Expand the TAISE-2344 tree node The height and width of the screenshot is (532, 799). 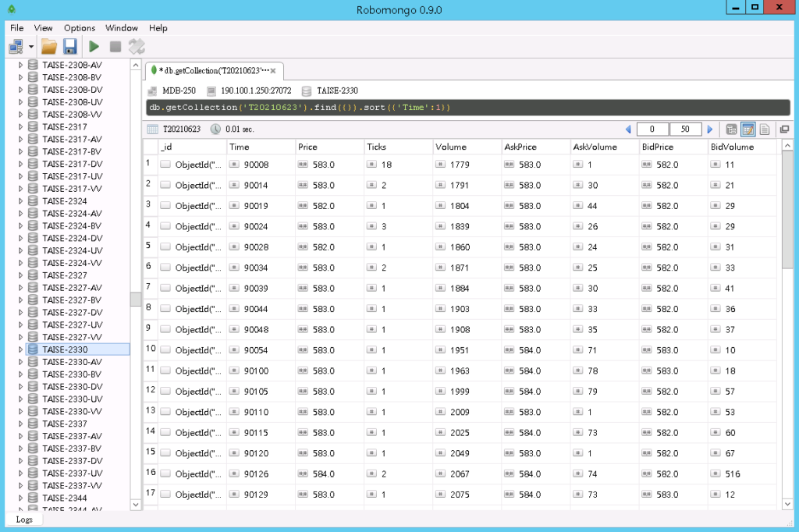pos(20,498)
